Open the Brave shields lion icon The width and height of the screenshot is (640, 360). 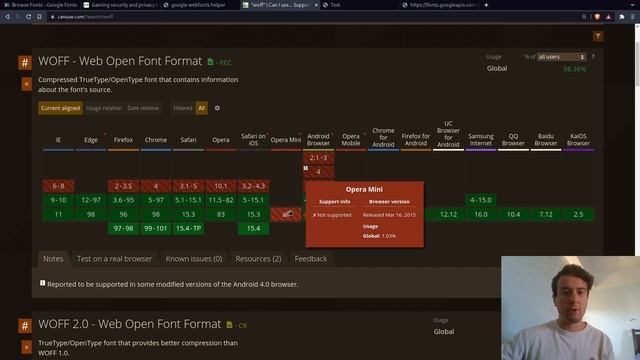(597, 17)
